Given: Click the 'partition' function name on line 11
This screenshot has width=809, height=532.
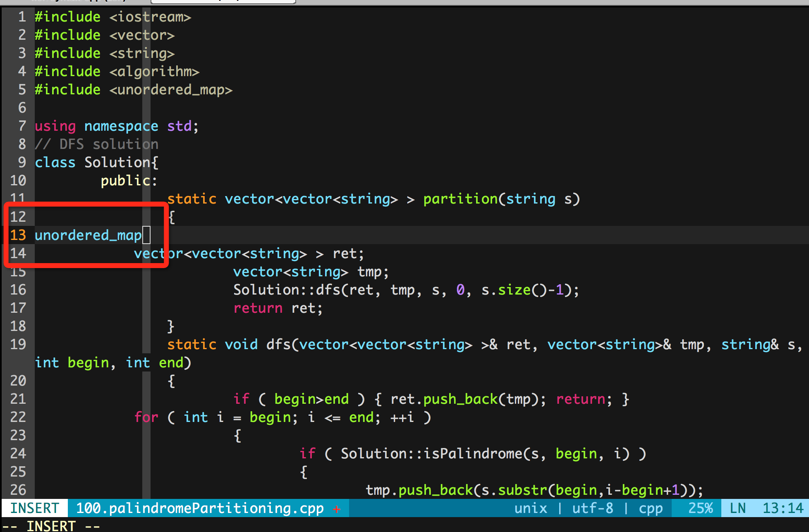Looking at the screenshot, I should (460, 199).
